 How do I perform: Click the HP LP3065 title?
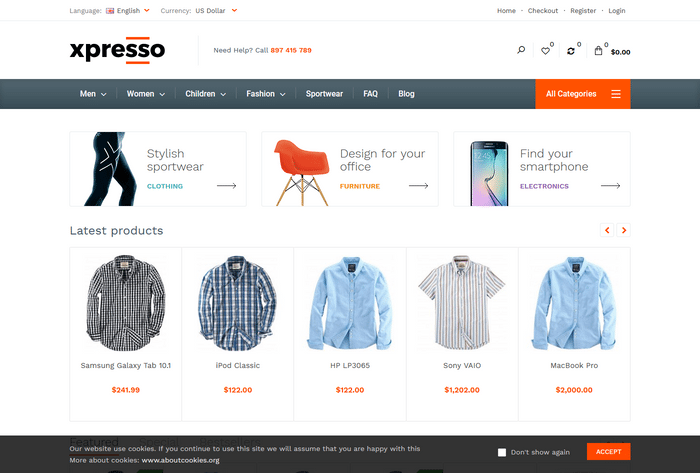coord(350,365)
